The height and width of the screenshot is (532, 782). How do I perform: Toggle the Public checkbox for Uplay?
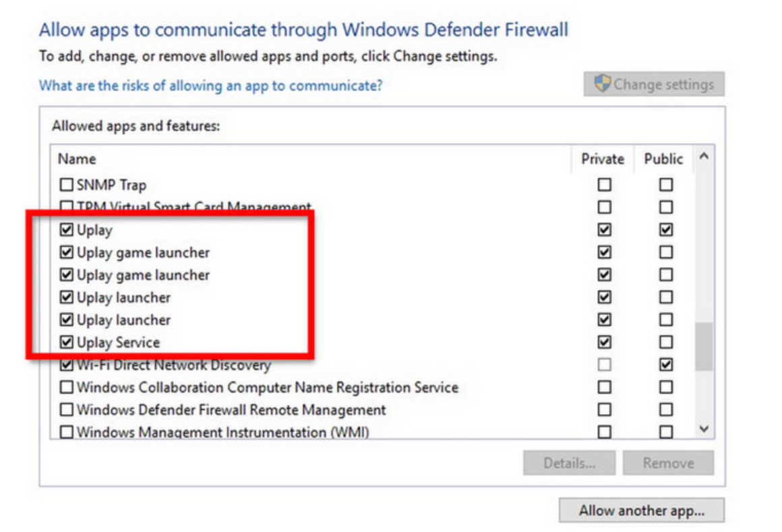[666, 230]
